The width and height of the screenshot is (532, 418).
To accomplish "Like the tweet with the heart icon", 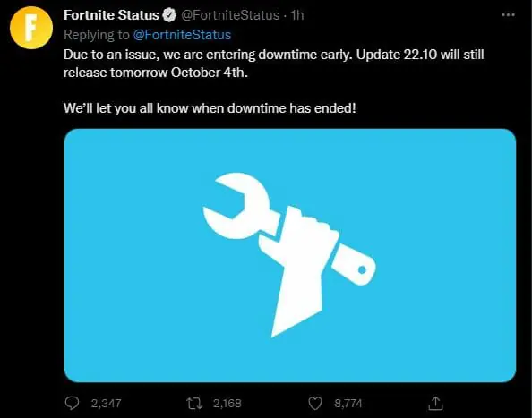I will point(315,404).
